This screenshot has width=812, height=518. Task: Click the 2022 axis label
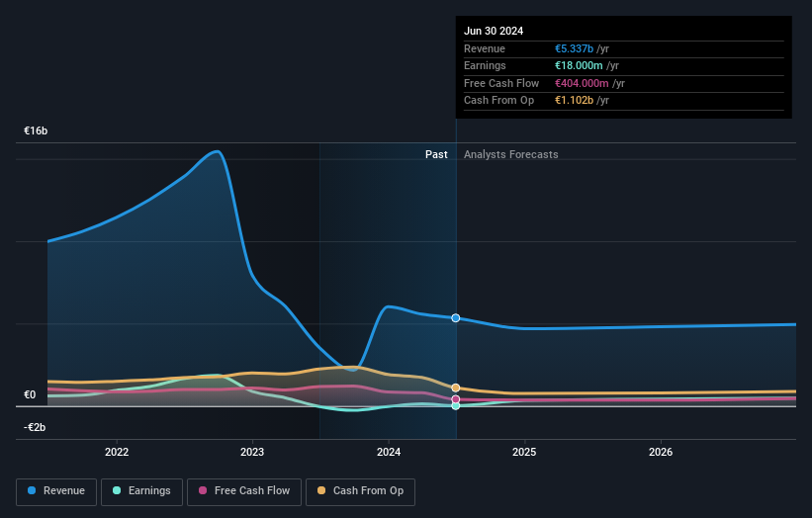[117, 452]
